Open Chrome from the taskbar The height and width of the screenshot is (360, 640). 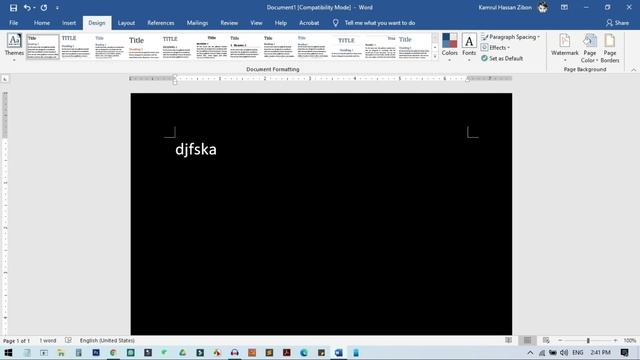[x=113, y=353]
